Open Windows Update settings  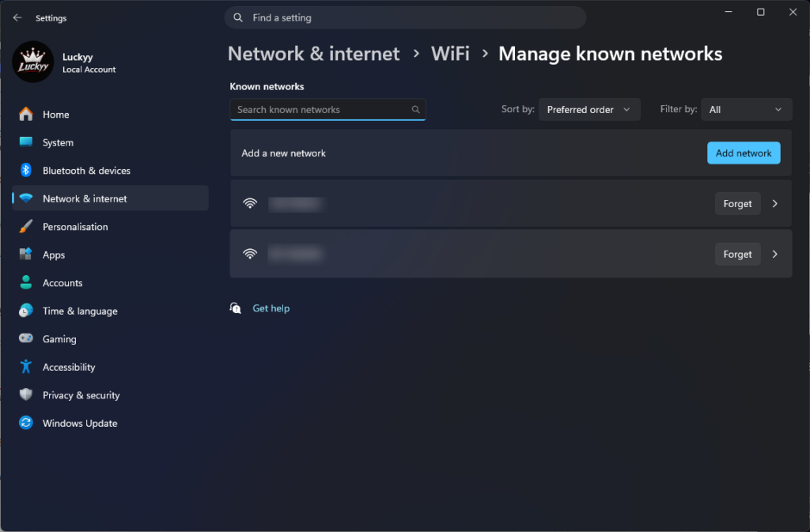pyautogui.click(x=110, y=423)
